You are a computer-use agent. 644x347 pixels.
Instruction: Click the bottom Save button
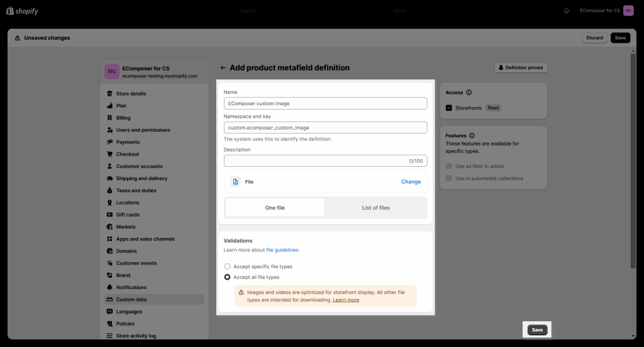coord(537,330)
